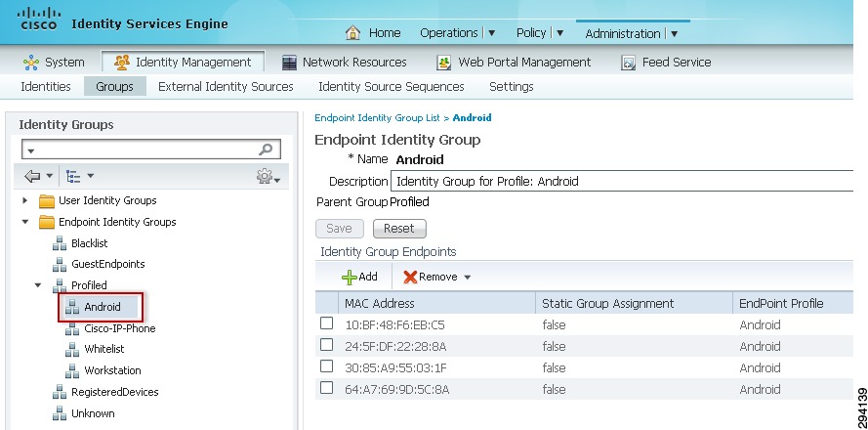Click the Android group icon in tree

pyautogui.click(x=72, y=307)
